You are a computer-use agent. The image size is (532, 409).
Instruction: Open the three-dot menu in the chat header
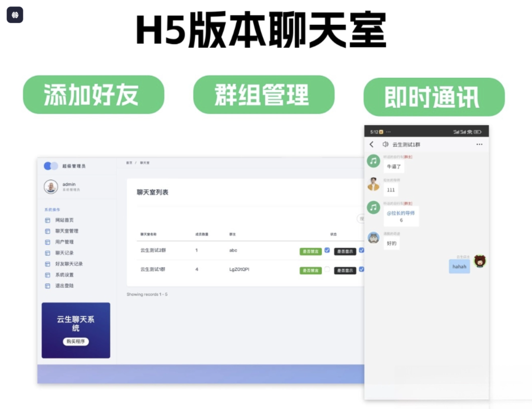[480, 144]
